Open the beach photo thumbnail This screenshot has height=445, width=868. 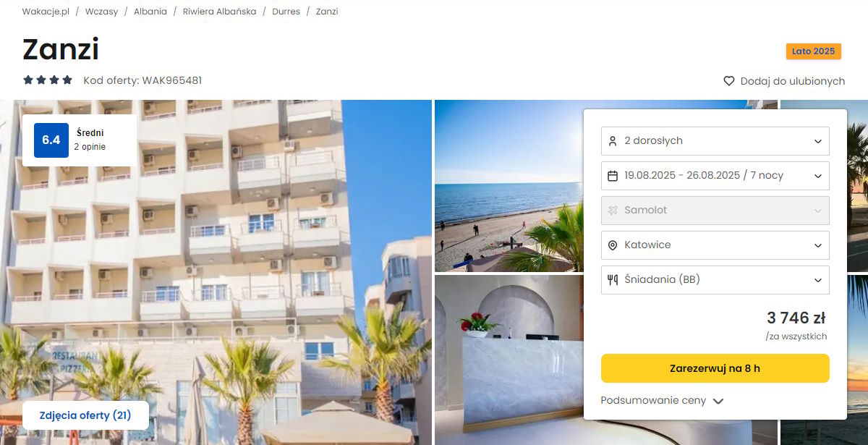(509, 186)
